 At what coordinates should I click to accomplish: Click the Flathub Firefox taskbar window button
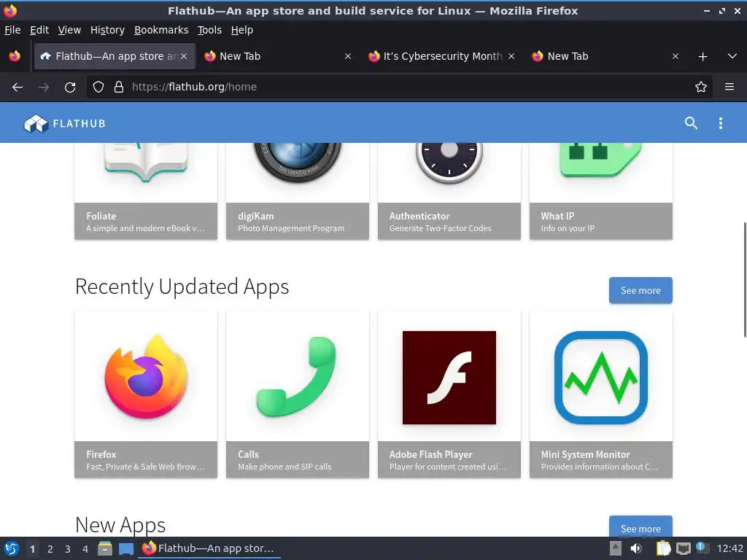(209, 548)
